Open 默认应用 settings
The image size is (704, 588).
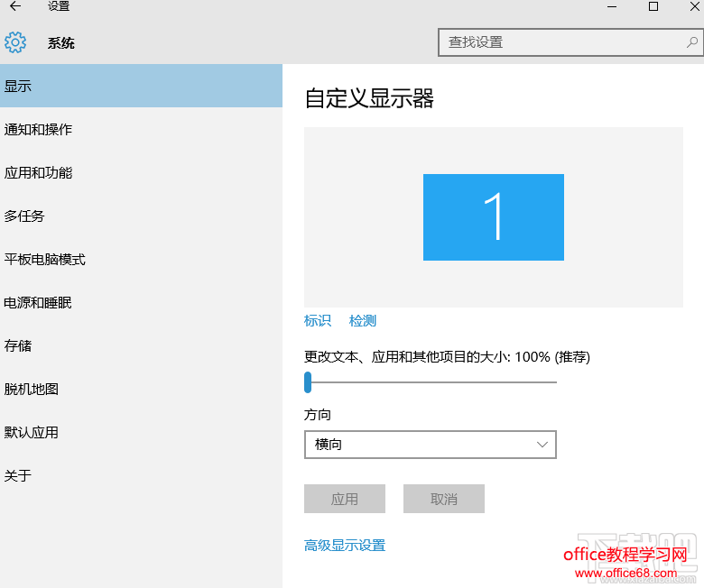point(141,432)
